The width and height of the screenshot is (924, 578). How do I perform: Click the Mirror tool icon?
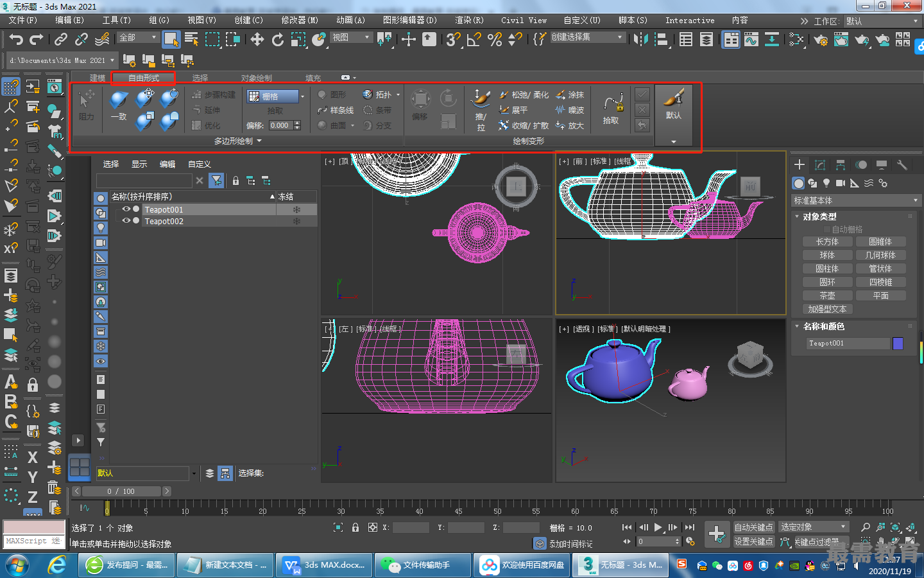[x=640, y=40]
